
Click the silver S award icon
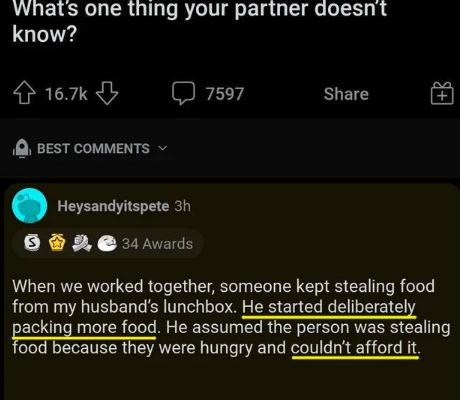[32, 243]
